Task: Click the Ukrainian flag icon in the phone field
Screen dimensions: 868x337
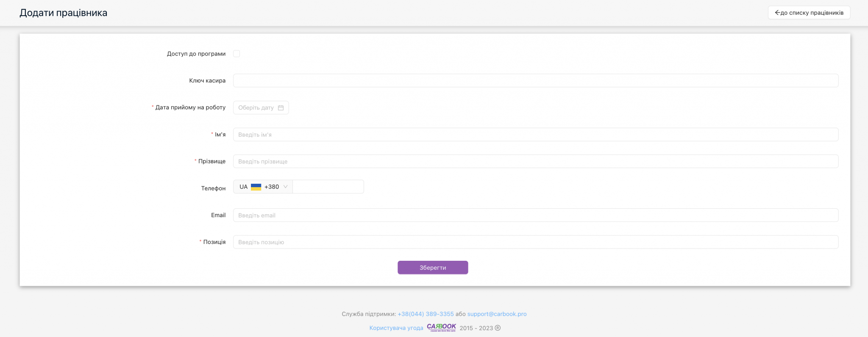Action: [256, 187]
